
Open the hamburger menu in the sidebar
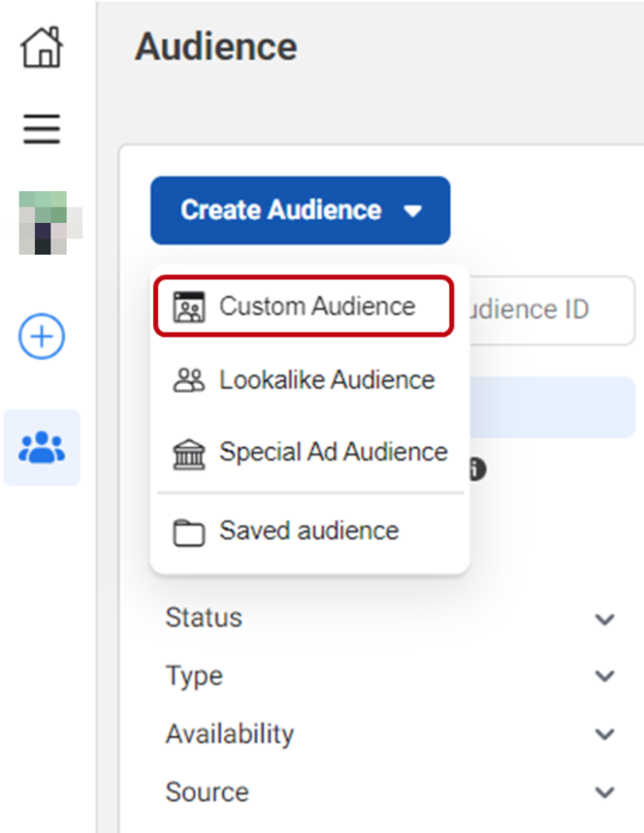coord(41,129)
